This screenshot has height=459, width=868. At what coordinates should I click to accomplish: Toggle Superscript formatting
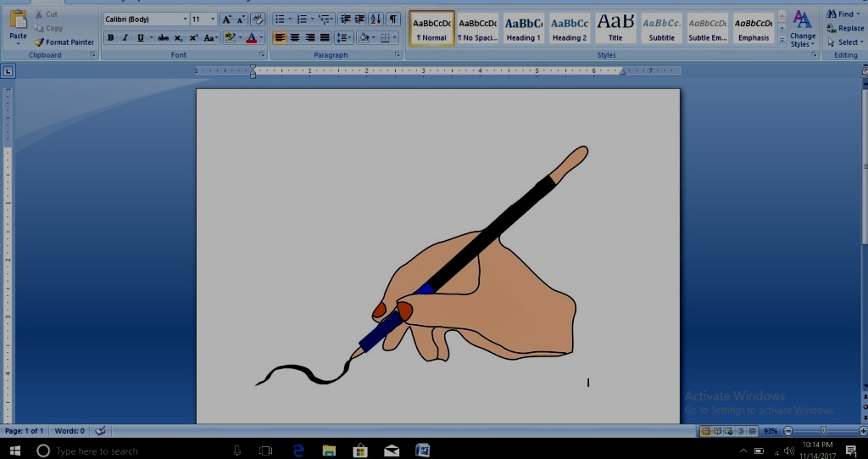point(193,37)
